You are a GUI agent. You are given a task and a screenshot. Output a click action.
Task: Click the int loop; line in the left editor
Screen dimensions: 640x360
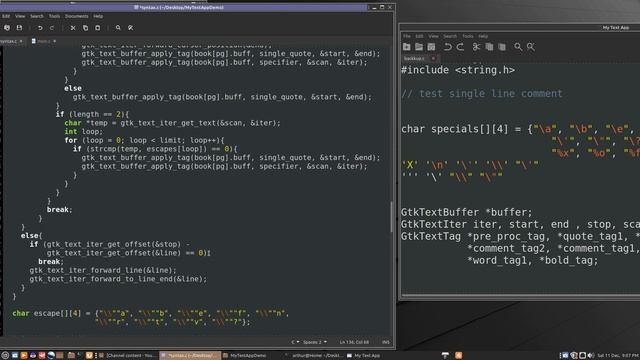tap(84, 131)
